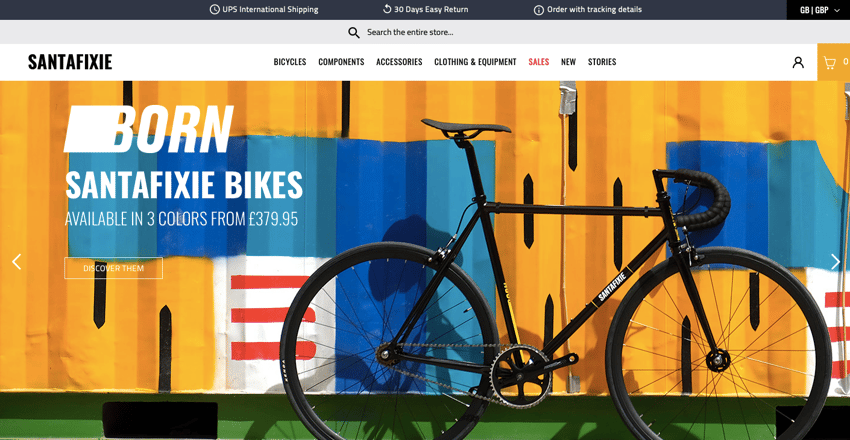Go to previous slide with left arrow
Screen dimensions: 850x440
click(x=17, y=262)
